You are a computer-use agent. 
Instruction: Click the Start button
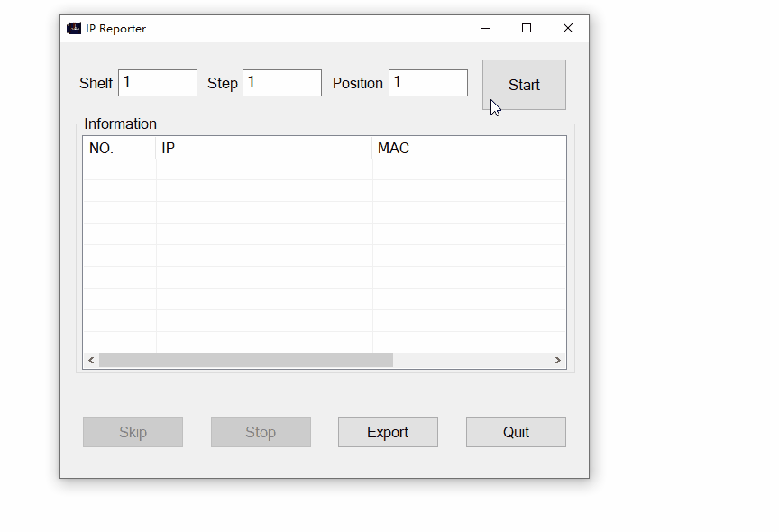(524, 85)
